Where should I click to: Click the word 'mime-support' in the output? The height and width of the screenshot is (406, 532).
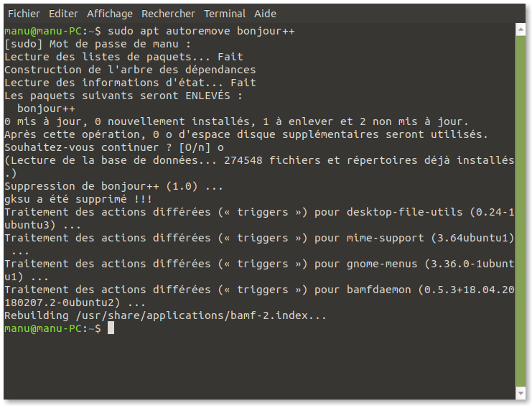tap(386, 239)
